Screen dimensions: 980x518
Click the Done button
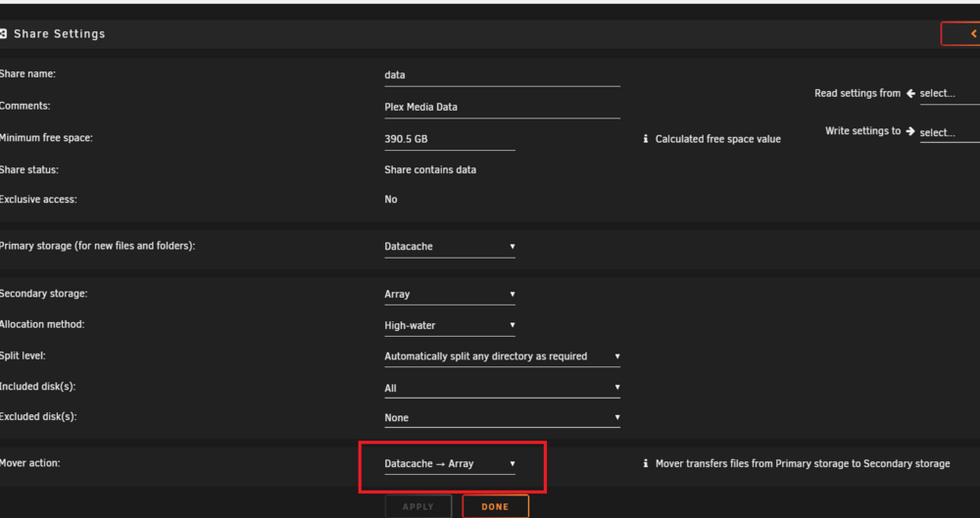click(495, 507)
